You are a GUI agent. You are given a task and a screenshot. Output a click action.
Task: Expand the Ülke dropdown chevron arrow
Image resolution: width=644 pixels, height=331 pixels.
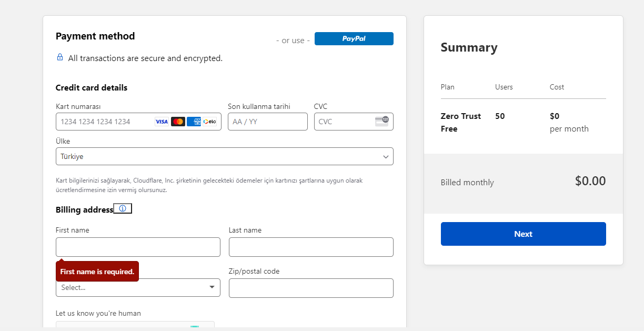386,156
